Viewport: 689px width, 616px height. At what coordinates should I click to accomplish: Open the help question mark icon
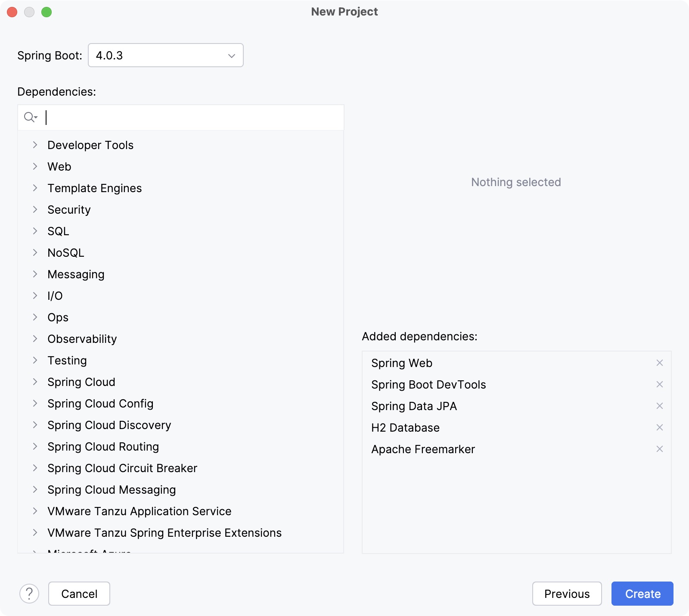coord(29,594)
